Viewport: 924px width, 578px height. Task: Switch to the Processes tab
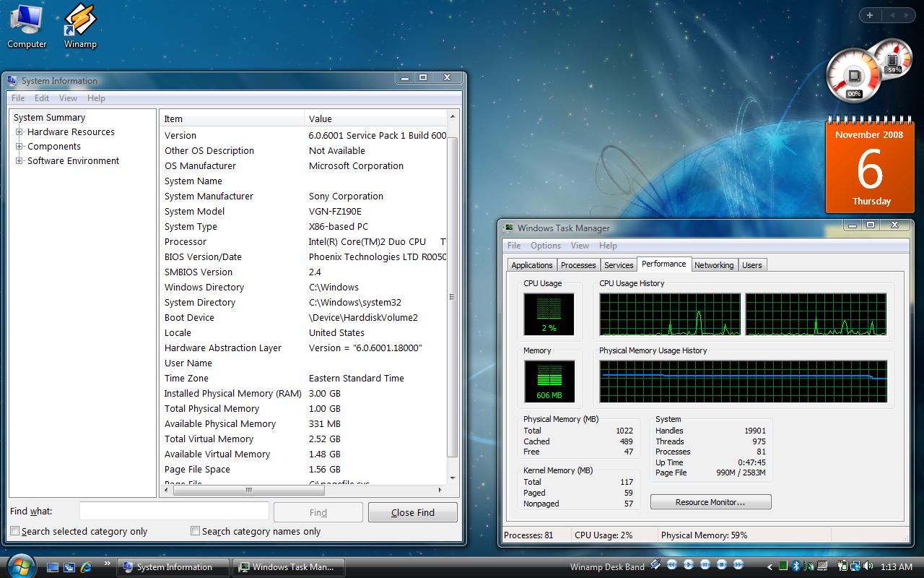[578, 265]
